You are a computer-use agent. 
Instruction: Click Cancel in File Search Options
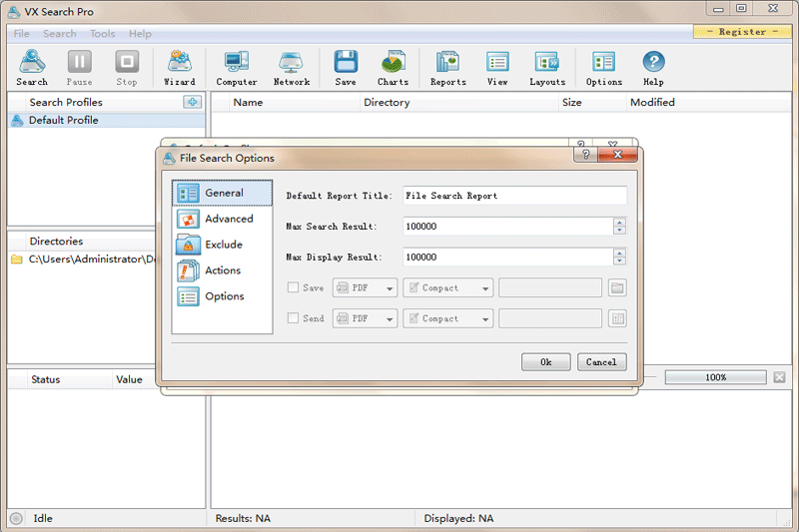click(x=602, y=362)
